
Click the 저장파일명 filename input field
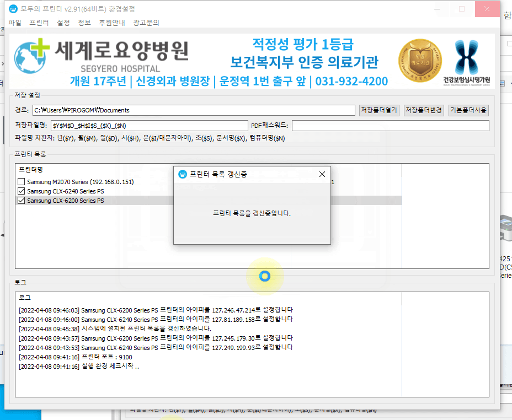(x=149, y=126)
